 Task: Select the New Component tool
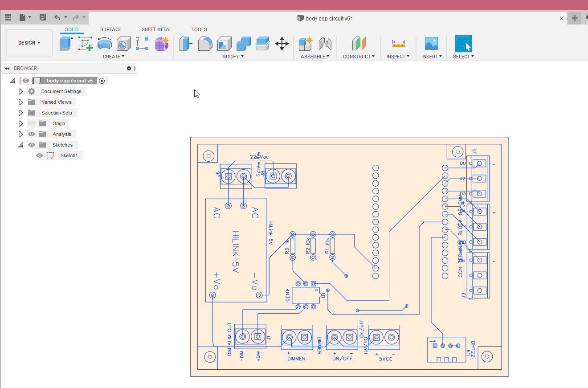[x=306, y=44]
